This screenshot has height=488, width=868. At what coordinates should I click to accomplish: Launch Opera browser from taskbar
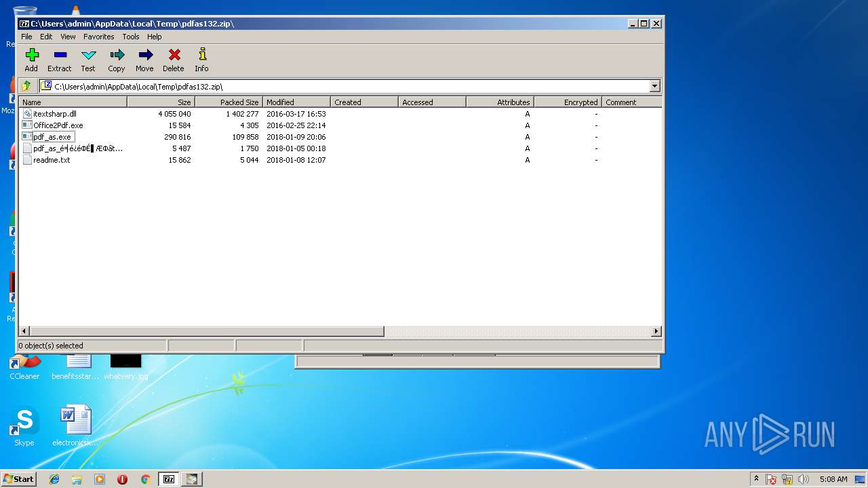click(x=122, y=479)
